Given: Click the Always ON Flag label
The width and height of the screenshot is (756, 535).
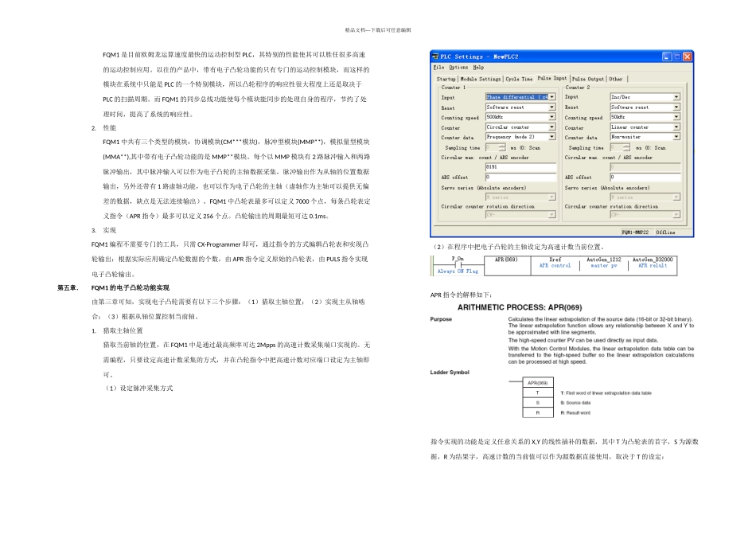Looking at the screenshot, I should click(x=458, y=271).
